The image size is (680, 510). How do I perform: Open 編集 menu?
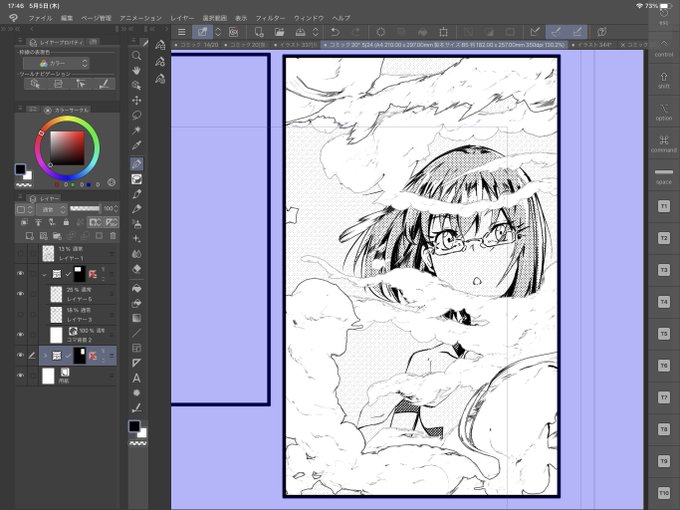67,18
